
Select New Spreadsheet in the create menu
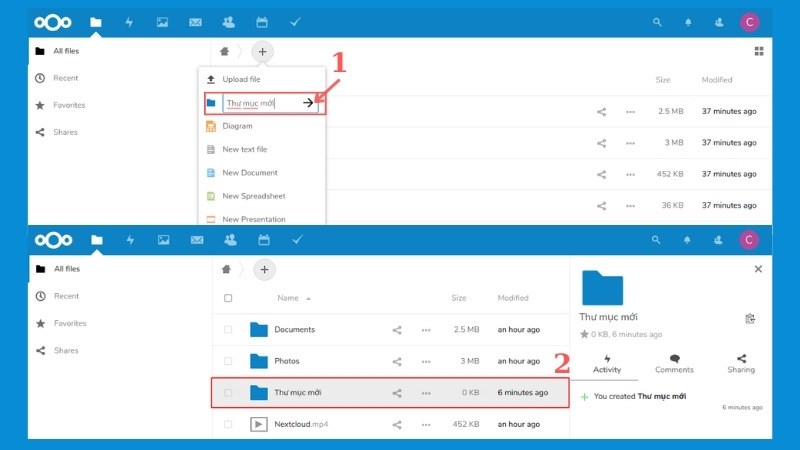click(x=253, y=196)
